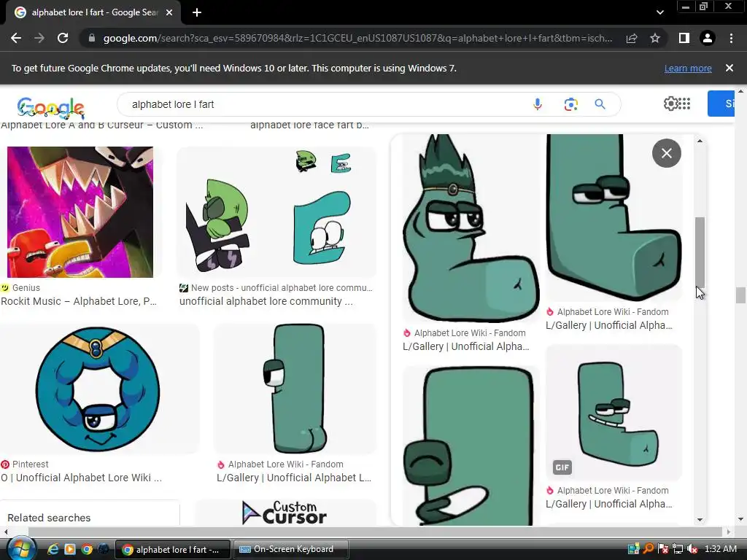Viewport: 747px width, 560px height.
Task: Launch Internet Explorer from quick launch
Action: (x=53, y=549)
